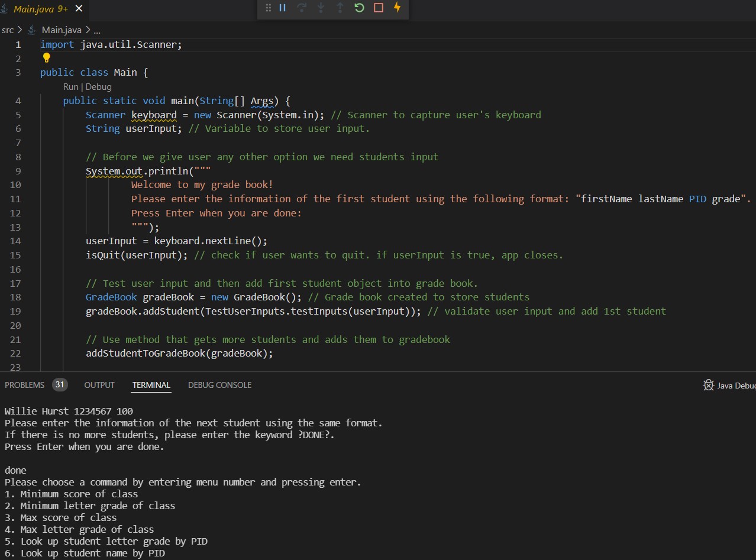Click the Step Over debug icon
Screen dimensions: 756x560
[x=301, y=8]
